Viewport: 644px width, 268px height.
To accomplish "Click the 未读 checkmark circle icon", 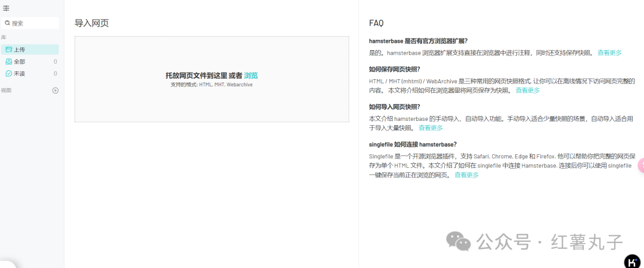I will point(8,73).
